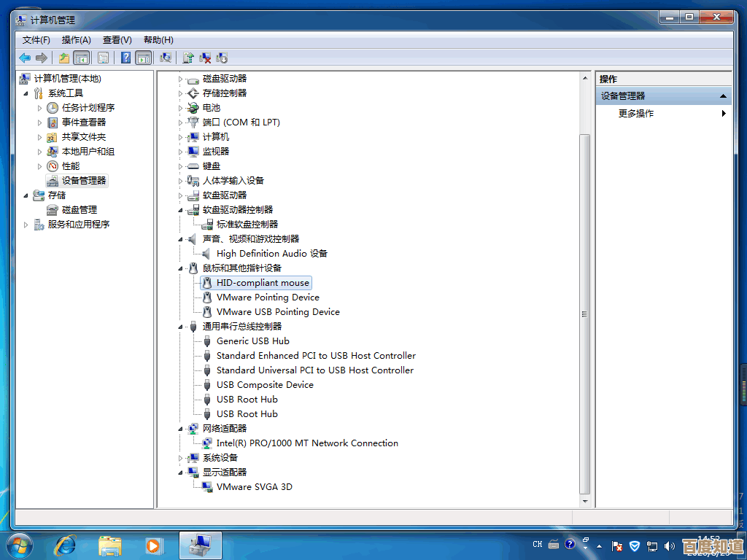Collapse the 设备管理器 actions section arrow
Screen dimensions: 747x560
pos(723,96)
